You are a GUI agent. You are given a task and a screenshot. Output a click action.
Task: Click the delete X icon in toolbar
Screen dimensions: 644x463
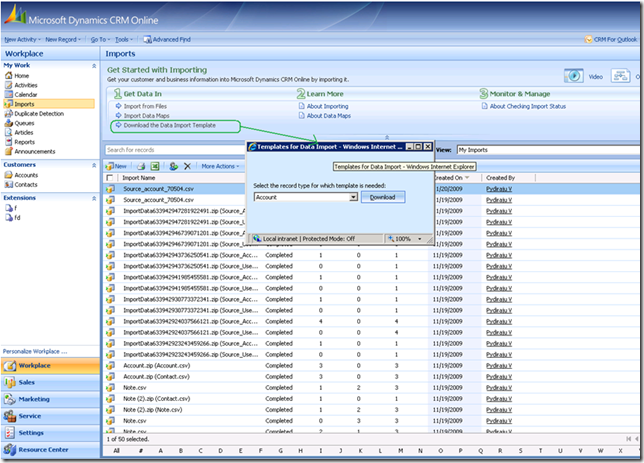click(187, 166)
